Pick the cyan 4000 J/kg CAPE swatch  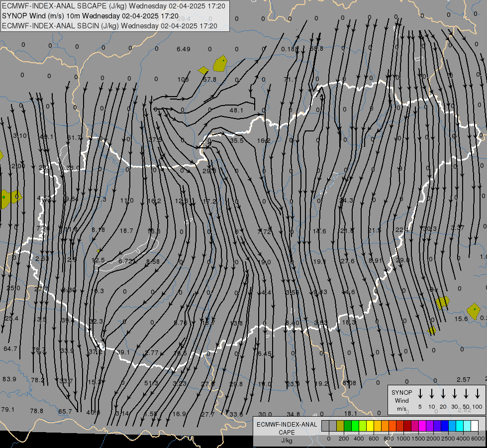[x=459, y=426]
